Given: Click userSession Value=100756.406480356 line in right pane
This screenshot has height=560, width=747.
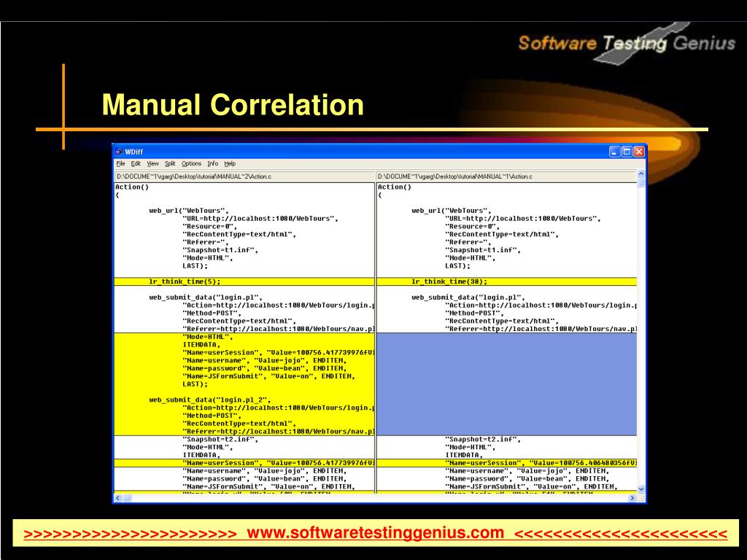Looking at the screenshot, I should [506, 463].
